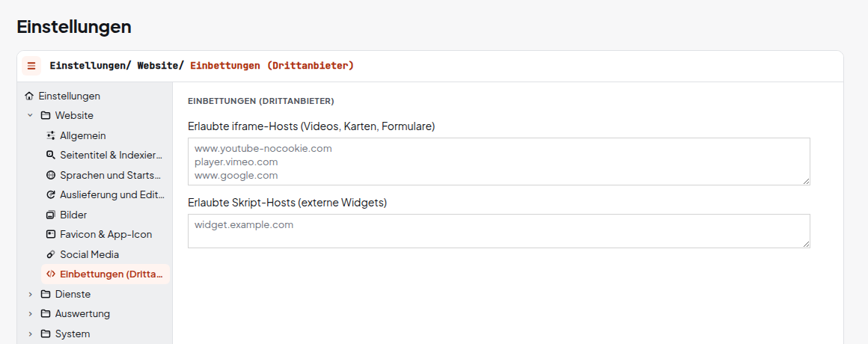Click the Allgemein sliders icon
The image size is (868, 344).
click(x=51, y=135)
